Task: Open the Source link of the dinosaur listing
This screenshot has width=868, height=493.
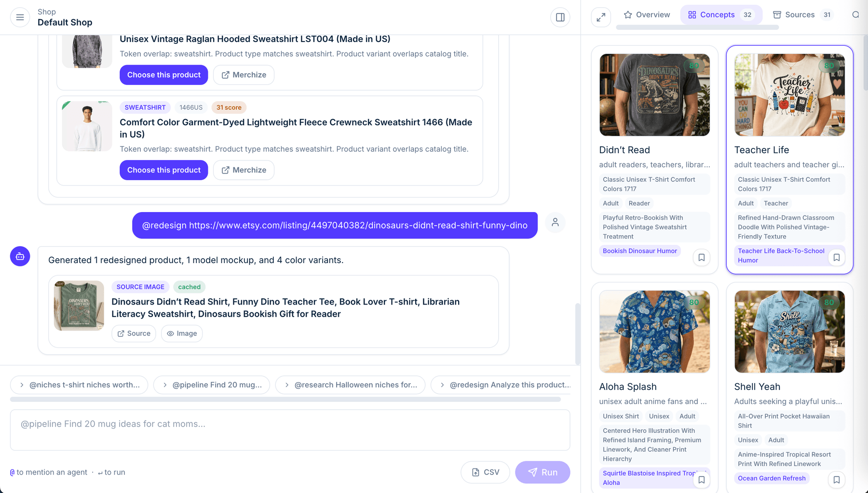Action: point(134,333)
